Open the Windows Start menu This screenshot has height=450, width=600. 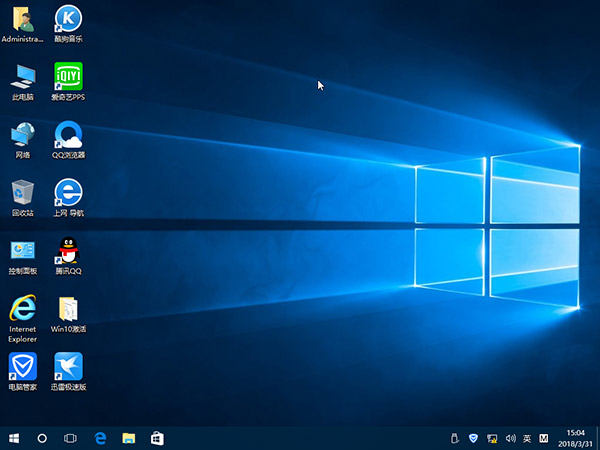(x=14, y=438)
